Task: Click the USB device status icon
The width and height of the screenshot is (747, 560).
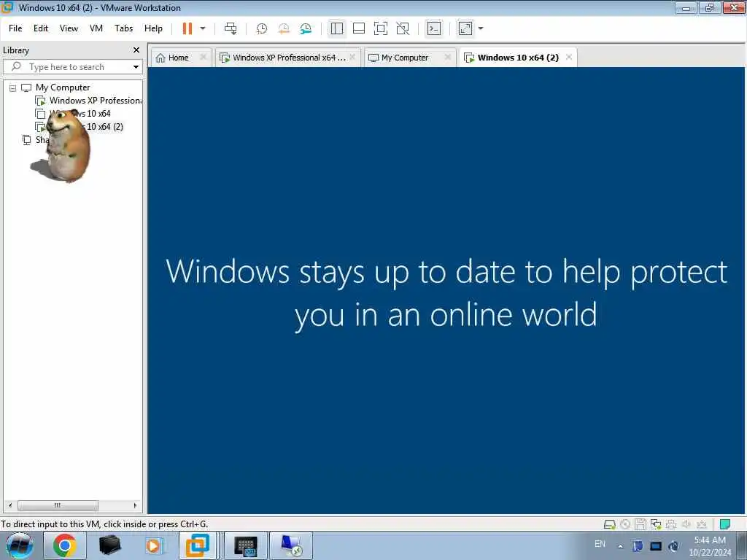Action: tap(701, 524)
